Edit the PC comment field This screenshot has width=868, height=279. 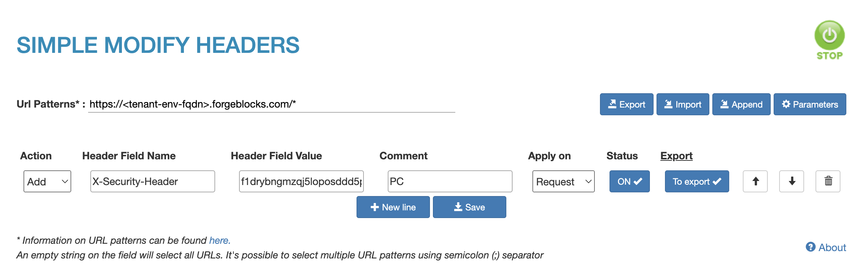[x=450, y=181]
